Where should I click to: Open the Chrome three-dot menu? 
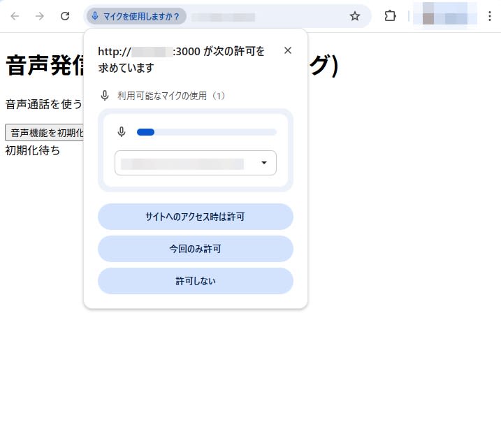(x=490, y=16)
